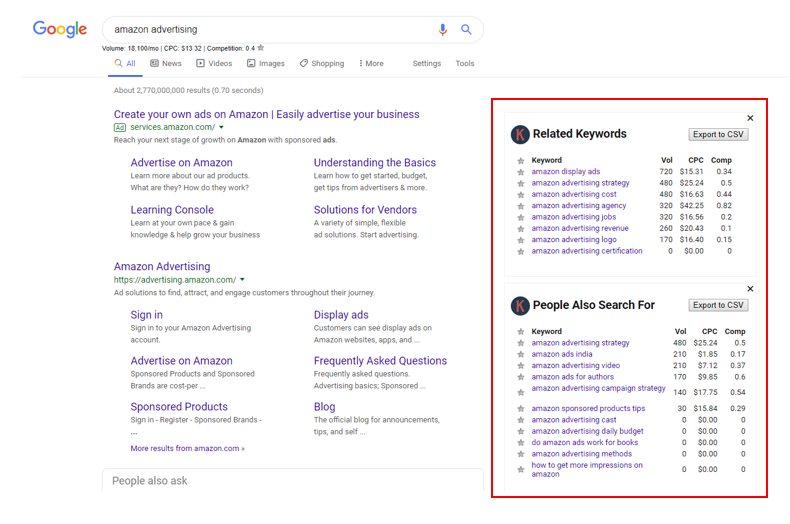Star the 'amazon advertising campaign strategy' keyword
The image size is (790, 524).
520,392
